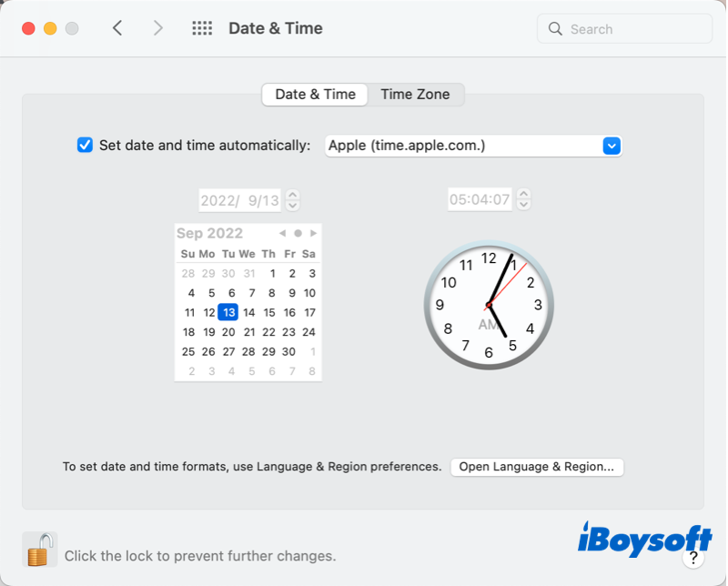Click Open Language & Region button
728x586 pixels.
pos(537,467)
